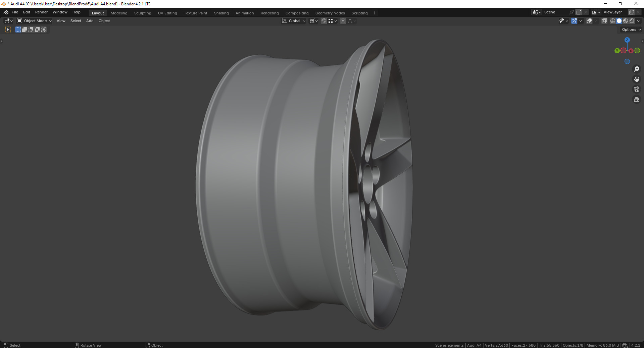Open the viewport Select menu
This screenshot has width=644, height=348.
click(x=76, y=21)
